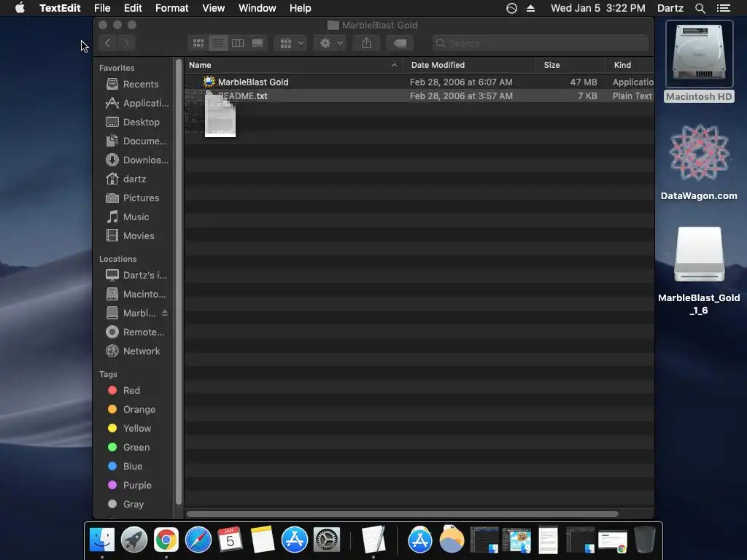Click the eject icon in menu bar
This screenshot has width=747, height=560.
pos(531,8)
